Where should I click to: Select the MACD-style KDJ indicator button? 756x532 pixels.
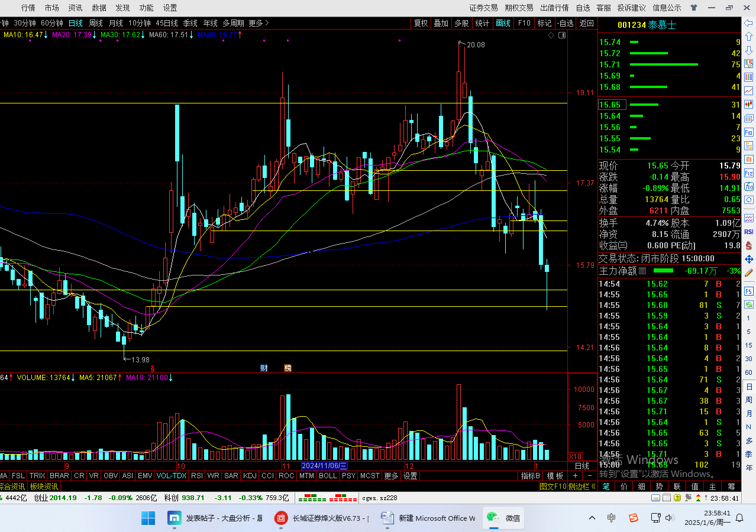pos(250,476)
